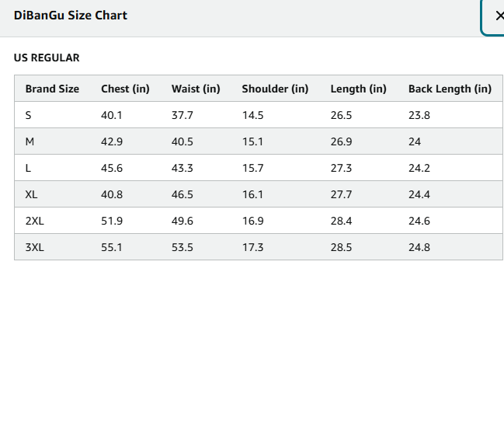Click shoulder value 15.7 in L row
Viewport: 504px width, 429px height.
tap(252, 168)
